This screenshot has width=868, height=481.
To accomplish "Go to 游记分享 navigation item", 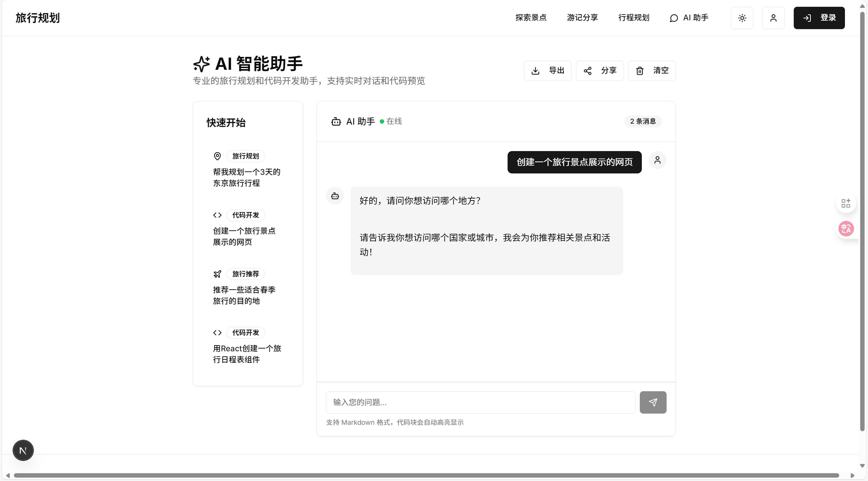I will [582, 18].
